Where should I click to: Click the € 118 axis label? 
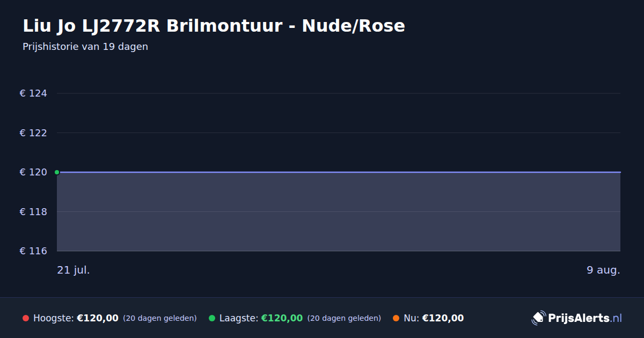pos(33,211)
